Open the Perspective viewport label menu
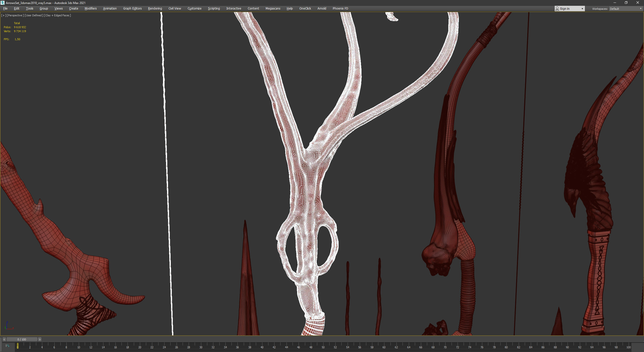The height and width of the screenshot is (352, 644). tap(15, 15)
